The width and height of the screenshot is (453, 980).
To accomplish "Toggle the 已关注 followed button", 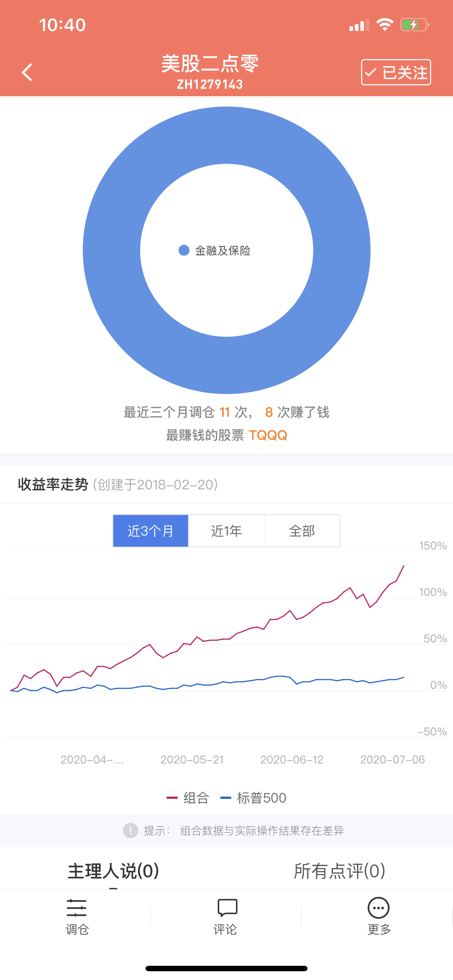I will [395, 72].
